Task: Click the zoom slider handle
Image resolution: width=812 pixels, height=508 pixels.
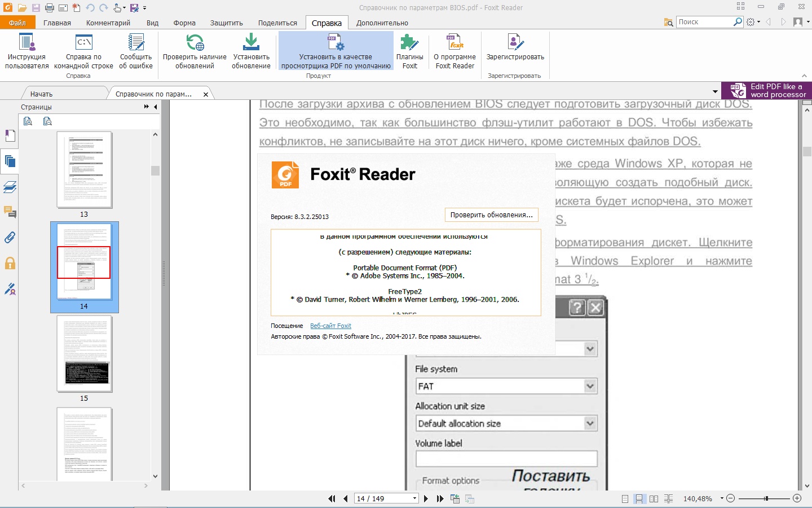Action: [x=766, y=498]
